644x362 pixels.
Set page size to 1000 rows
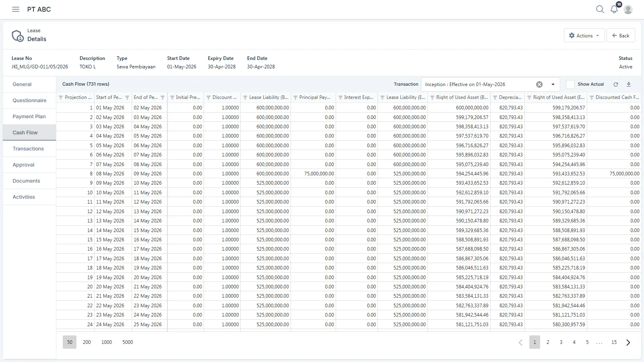[x=107, y=342]
